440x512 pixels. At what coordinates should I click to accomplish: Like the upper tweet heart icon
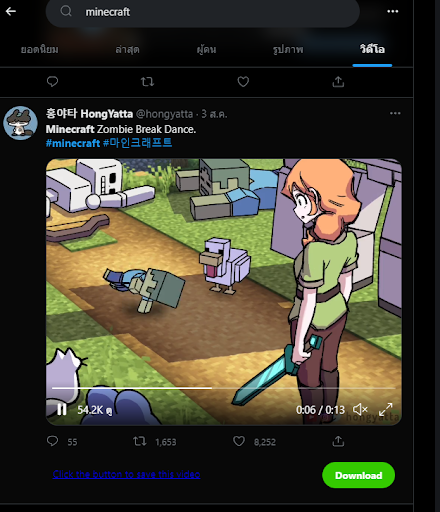click(x=243, y=82)
